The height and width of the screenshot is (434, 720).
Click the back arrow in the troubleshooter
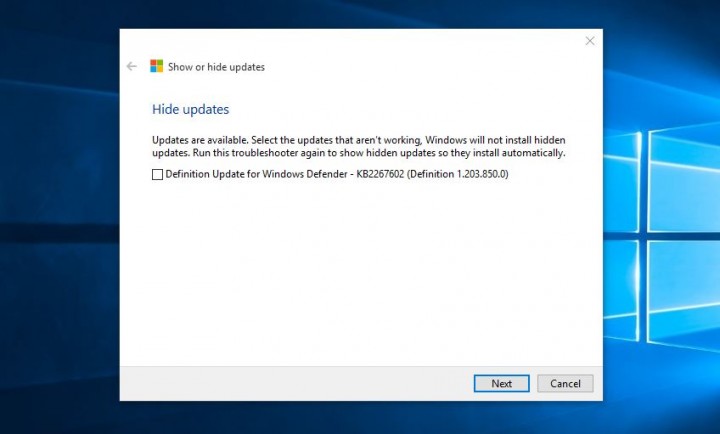[x=131, y=67]
